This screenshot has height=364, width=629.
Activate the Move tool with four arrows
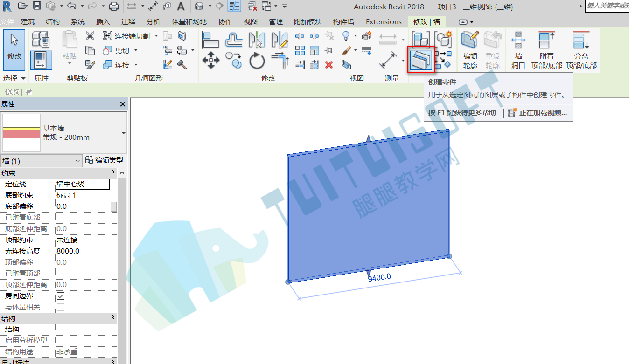coord(211,61)
